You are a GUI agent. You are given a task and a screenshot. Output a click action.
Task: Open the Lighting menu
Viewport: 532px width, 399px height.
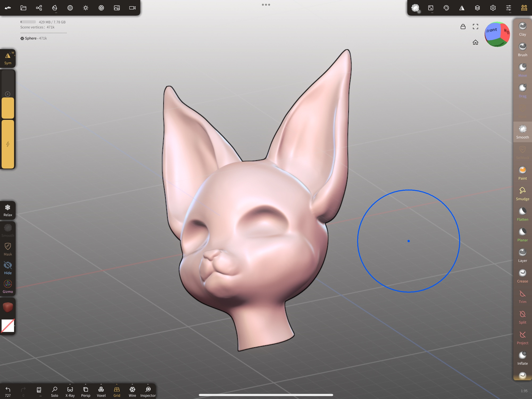pos(86,8)
